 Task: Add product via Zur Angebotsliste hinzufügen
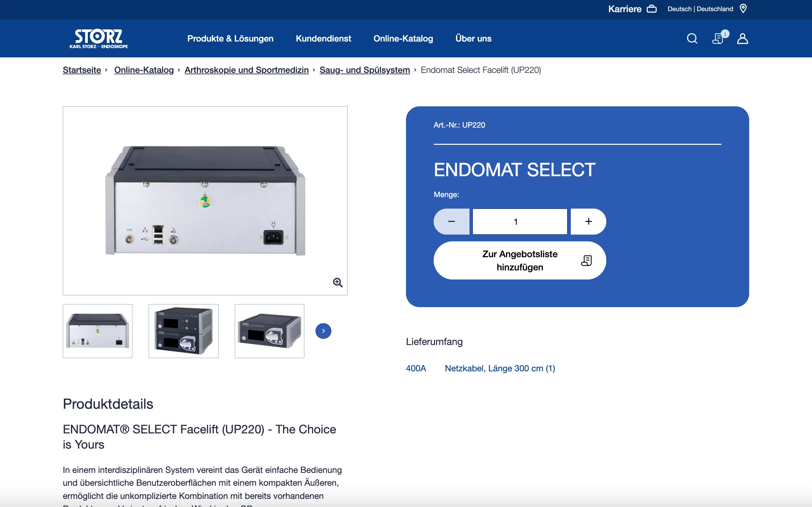520,260
